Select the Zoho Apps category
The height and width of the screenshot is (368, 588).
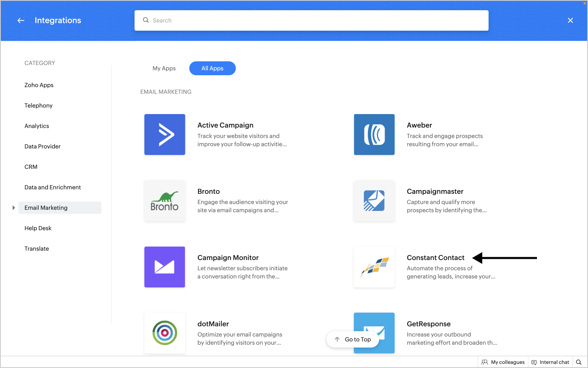click(39, 85)
